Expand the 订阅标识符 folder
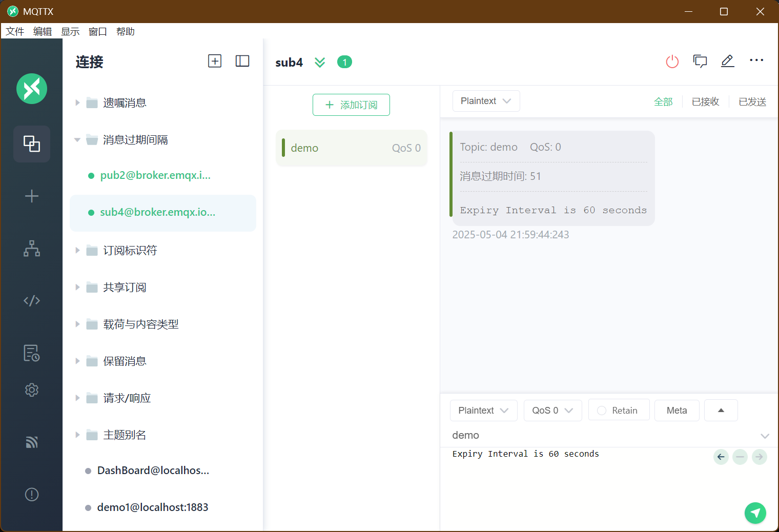The height and width of the screenshot is (532, 779). (x=77, y=250)
